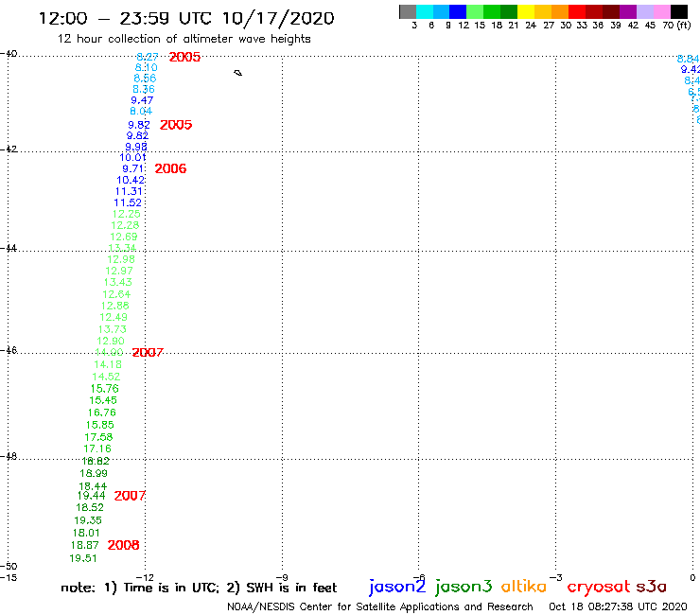Viewport: 700px width, 615px height.
Task: Click the 14.18 value
Action: pyautogui.click(x=108, y=364)
